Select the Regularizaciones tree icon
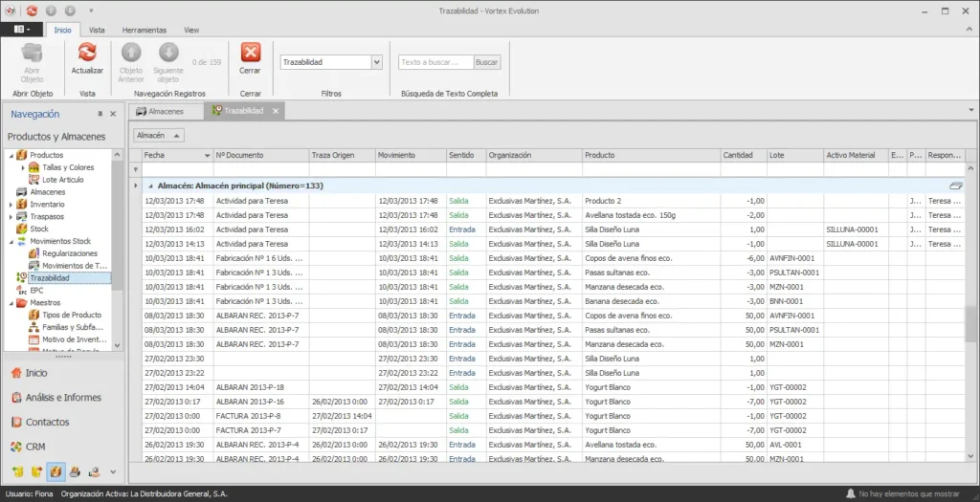 pyautogui.click(x=33, y=253)
